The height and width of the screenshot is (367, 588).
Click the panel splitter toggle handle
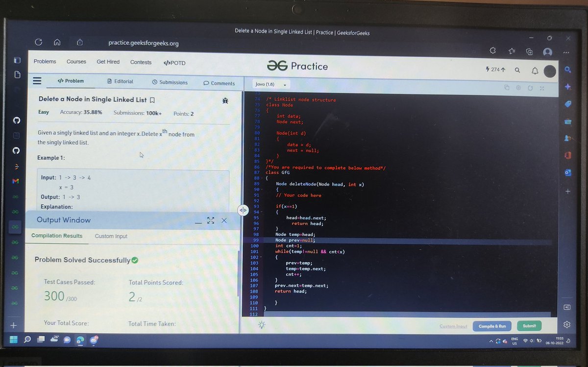244,211
